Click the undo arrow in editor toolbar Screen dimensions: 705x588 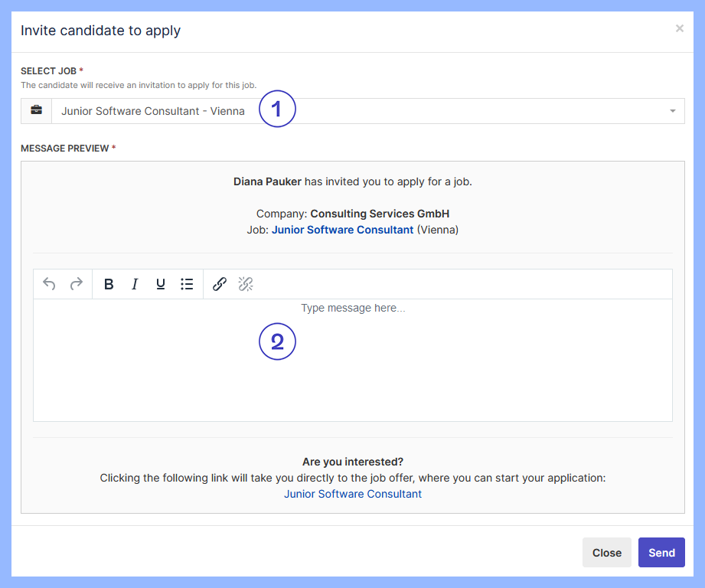point(49,284)
